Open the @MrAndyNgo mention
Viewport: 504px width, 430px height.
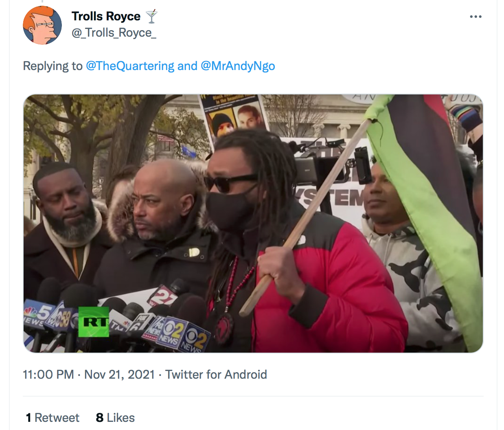[x=238, y=66]
